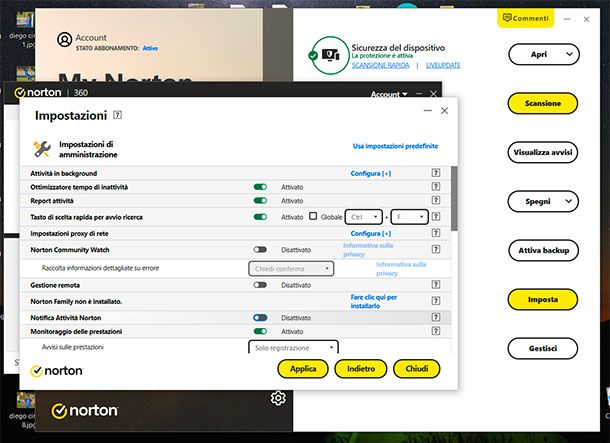Image resolution: width=610 pixels, height=443 pixels.
Task: Open help icon for Gestione remota
Action: (x=436, y=285)
